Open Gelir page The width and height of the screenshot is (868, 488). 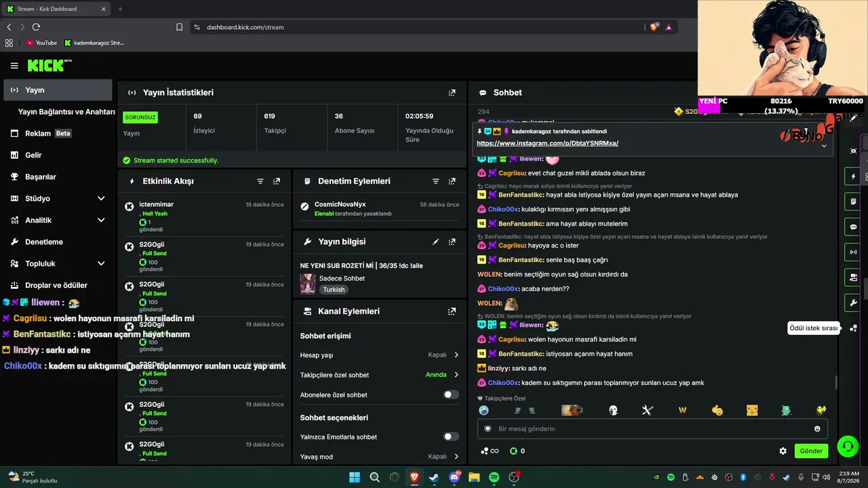[58, 155]
